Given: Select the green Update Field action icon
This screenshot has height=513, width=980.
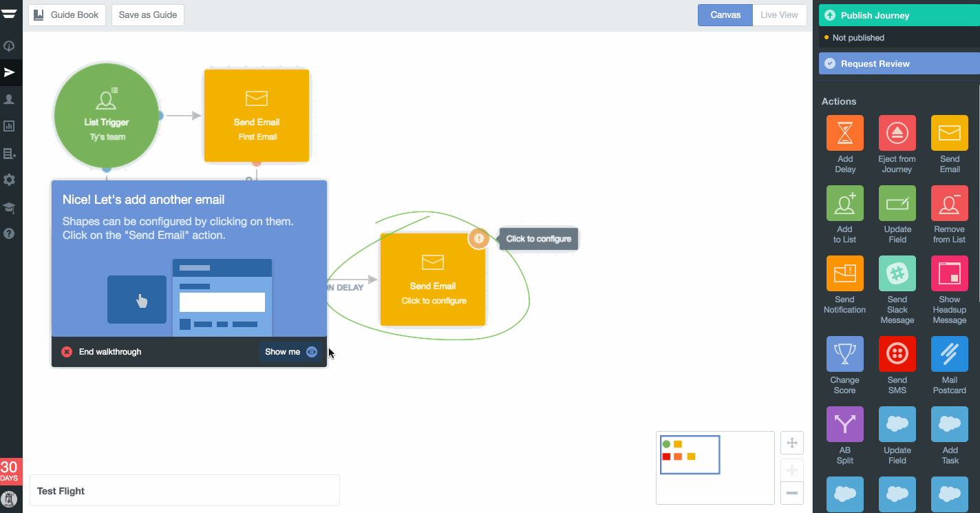Looking at the screenshot, I should coord(897,203).
